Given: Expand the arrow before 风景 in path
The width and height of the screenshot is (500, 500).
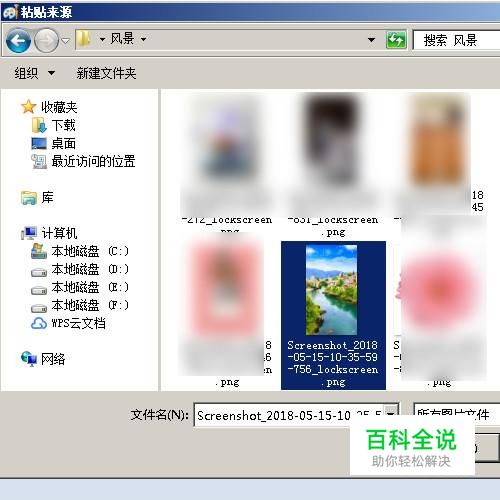Looking at the screenshot, I should [102, 40].
